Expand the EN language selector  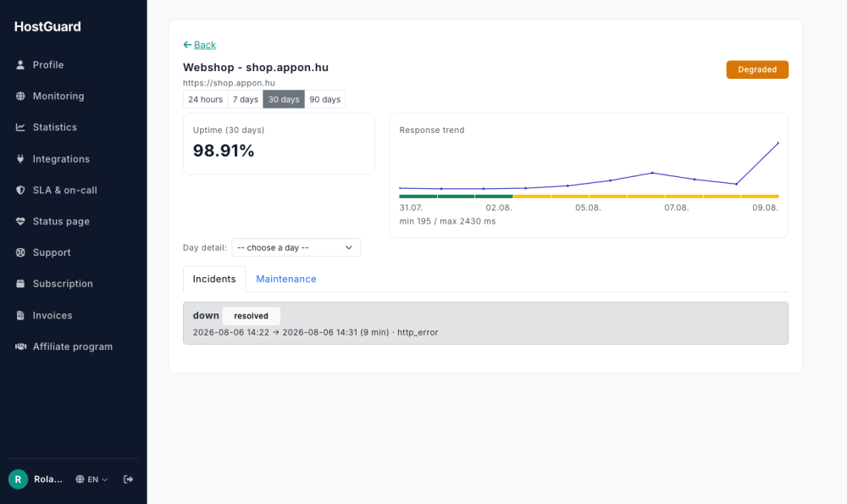tap(91, 479)
